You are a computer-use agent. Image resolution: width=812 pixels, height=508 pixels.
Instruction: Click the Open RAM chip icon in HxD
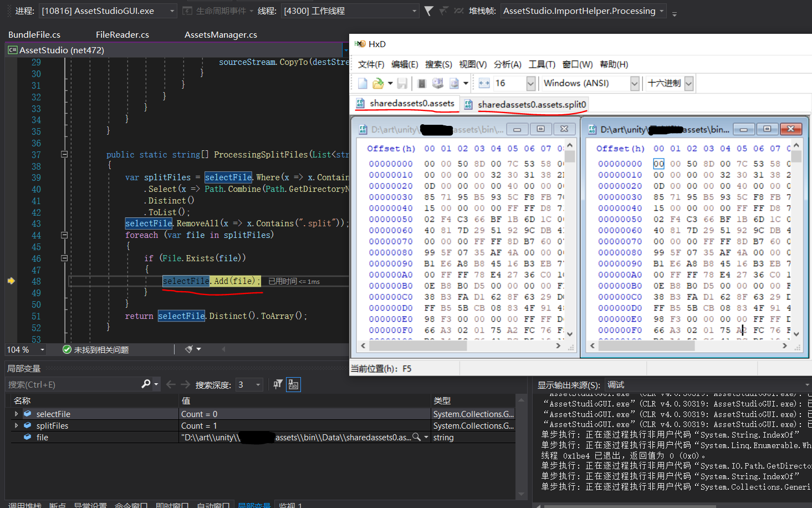tap(422, 83)
